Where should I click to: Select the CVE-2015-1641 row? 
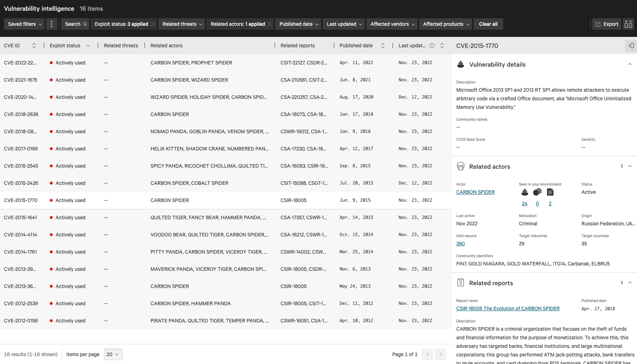226,217
